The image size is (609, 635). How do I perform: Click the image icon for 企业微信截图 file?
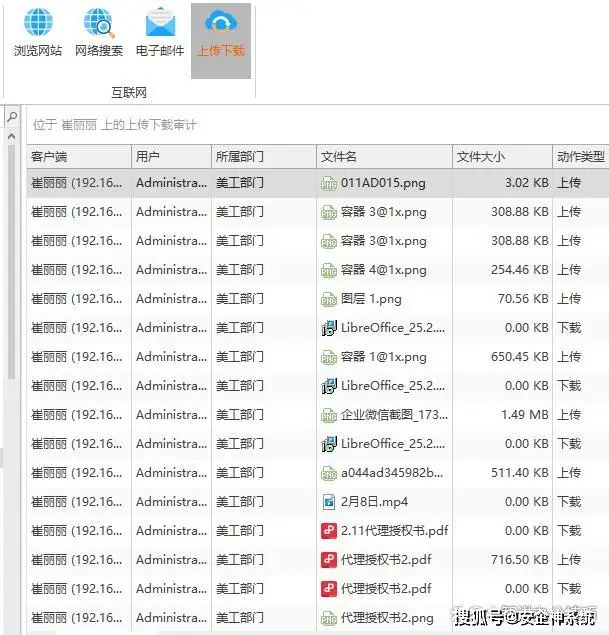329,415
